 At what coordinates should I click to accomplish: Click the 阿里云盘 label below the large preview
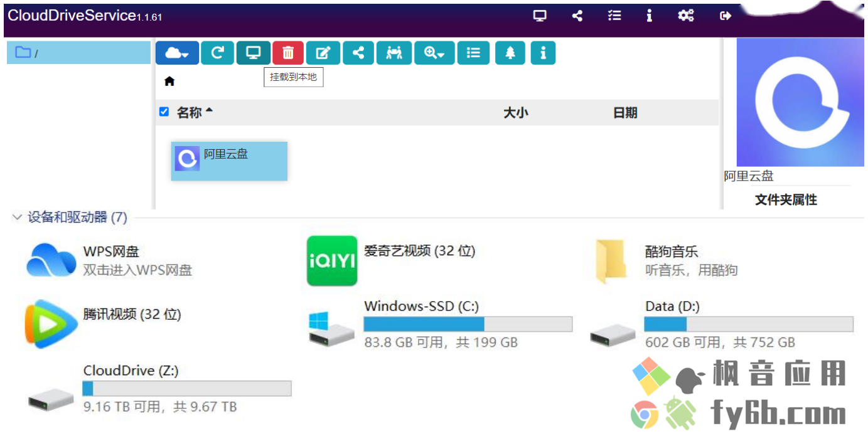coord(749,176)
